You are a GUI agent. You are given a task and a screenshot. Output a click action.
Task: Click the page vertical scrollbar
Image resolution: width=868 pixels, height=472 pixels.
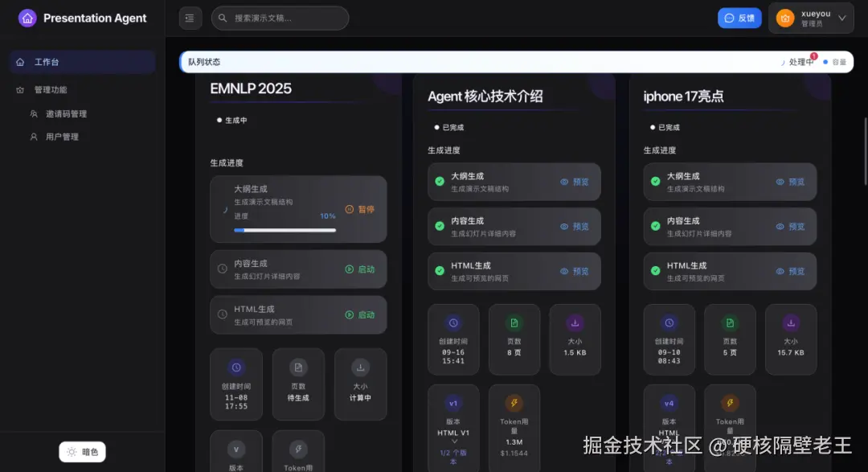pyautogui.click(x=866, y=150)
